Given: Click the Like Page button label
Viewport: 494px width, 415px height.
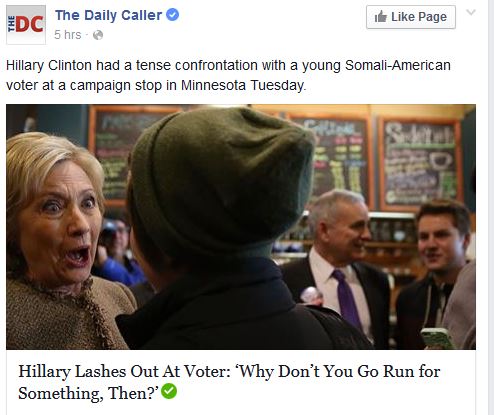Looking at the screenshot, I should coord(419,17).
